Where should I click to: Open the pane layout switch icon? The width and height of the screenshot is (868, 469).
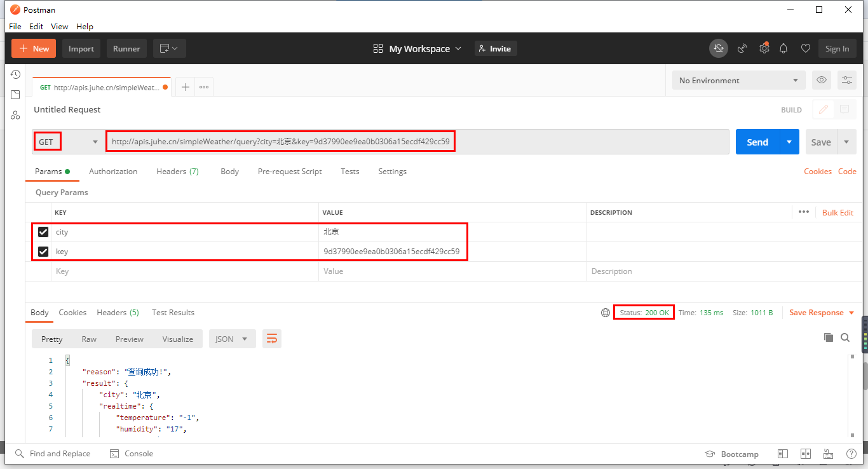(806, 454)
